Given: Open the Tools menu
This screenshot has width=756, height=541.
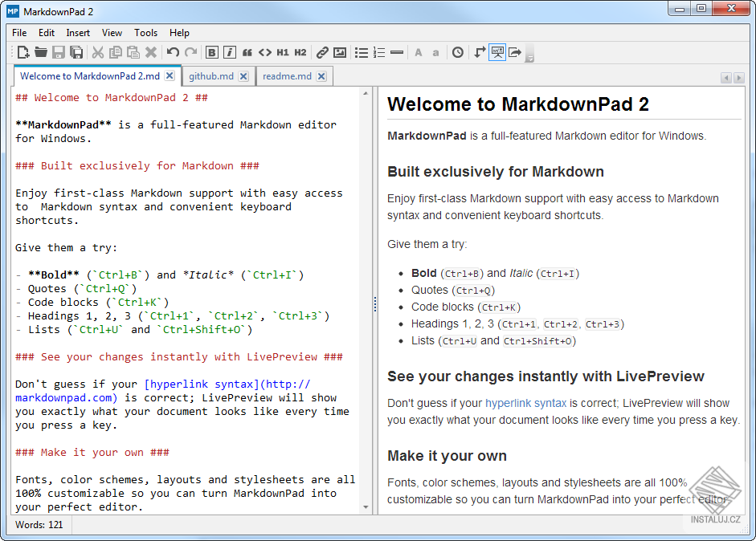Looking at the screenshot, I should (x=145, y=33).
